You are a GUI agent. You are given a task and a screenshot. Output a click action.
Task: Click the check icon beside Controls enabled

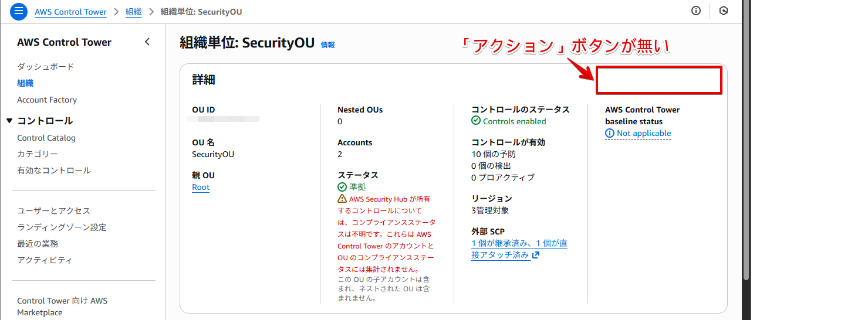476,121
